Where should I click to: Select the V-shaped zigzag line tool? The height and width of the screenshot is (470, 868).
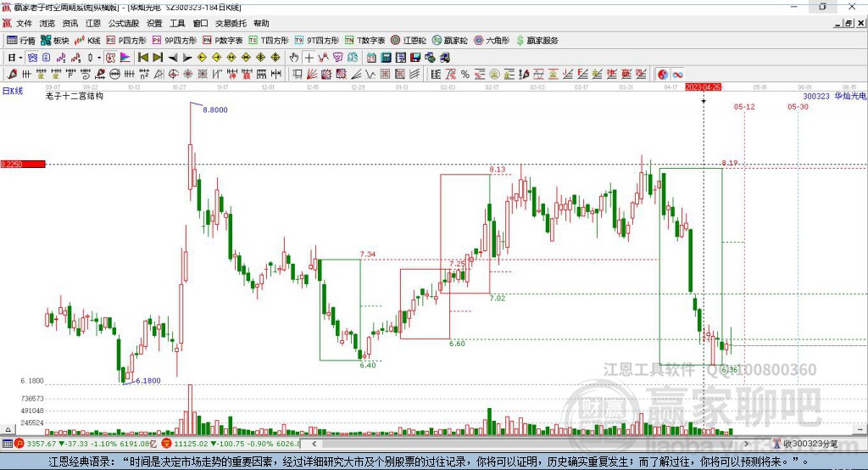[370, 75]
